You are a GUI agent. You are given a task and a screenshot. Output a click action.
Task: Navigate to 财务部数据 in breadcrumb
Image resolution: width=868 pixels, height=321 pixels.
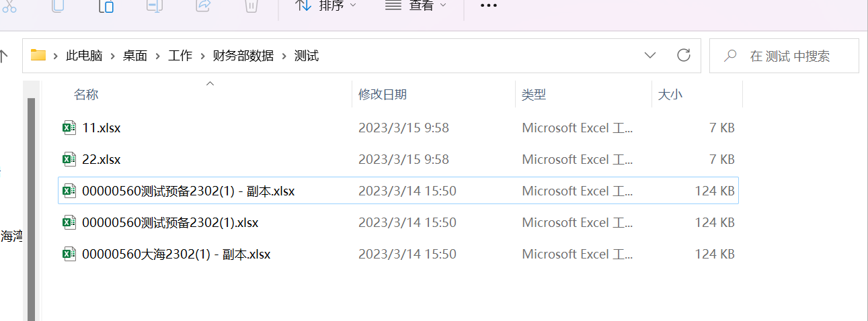click(x=243, y=56)
